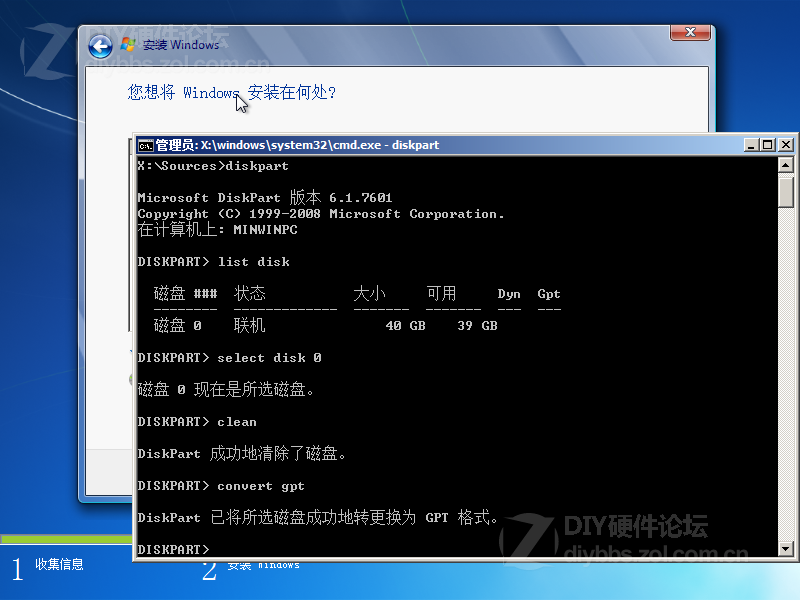Click the last empty DISKPART> prompt
The image size is (800, 600).
tap(173, 549)
